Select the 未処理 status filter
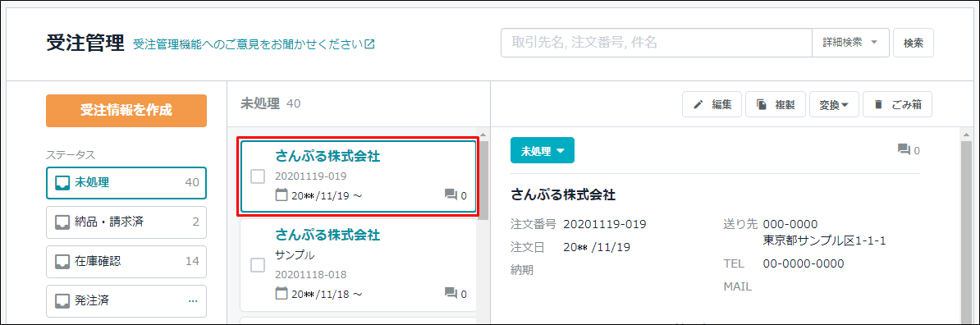Image resolution: width=980 pixels, height=325 pixels. [x=126, y=182]
